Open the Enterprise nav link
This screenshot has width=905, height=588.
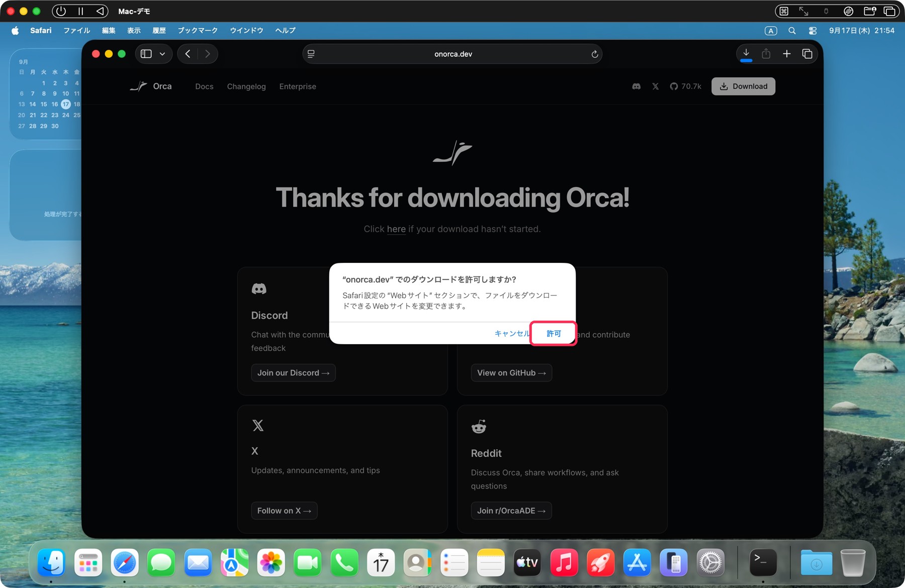298,86
